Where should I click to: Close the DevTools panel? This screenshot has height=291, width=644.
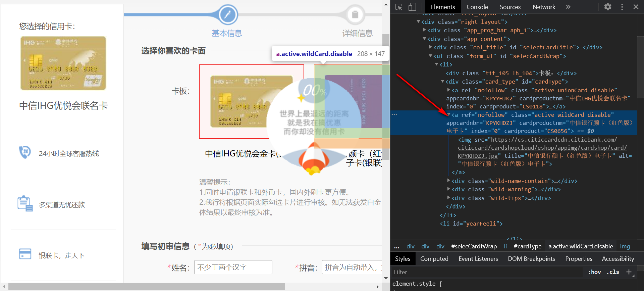point(636,7)
